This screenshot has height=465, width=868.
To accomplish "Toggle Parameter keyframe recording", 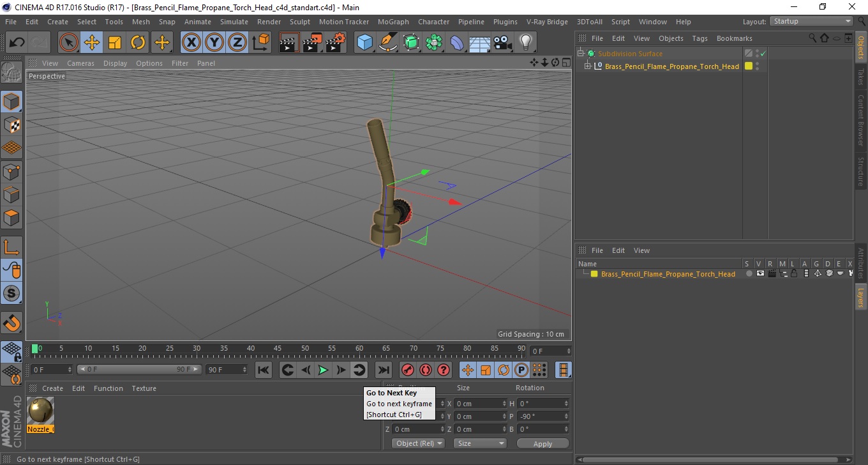I will 521,370.
